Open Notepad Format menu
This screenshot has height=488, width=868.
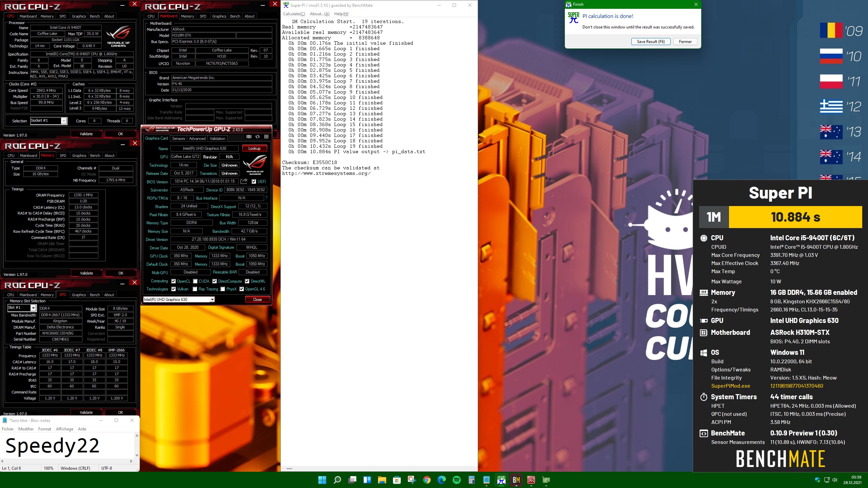pyautogui.click(x=45, y=429)
